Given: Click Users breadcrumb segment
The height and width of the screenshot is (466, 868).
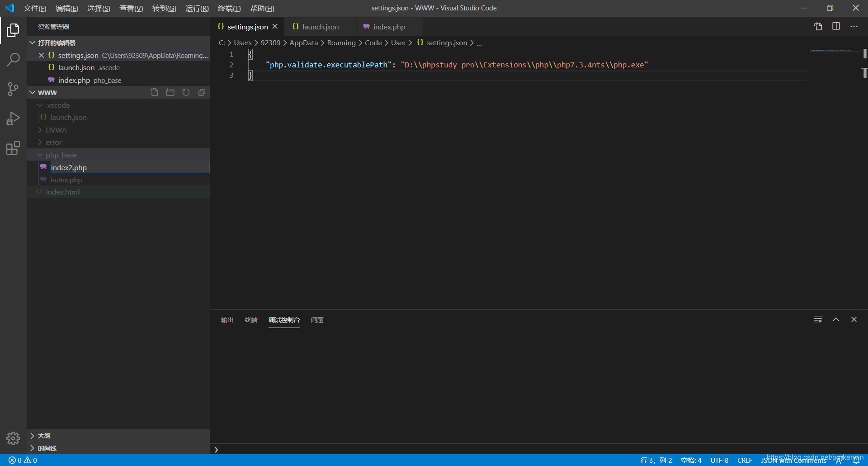Looking at the screenshot, I should coord(243,43).
